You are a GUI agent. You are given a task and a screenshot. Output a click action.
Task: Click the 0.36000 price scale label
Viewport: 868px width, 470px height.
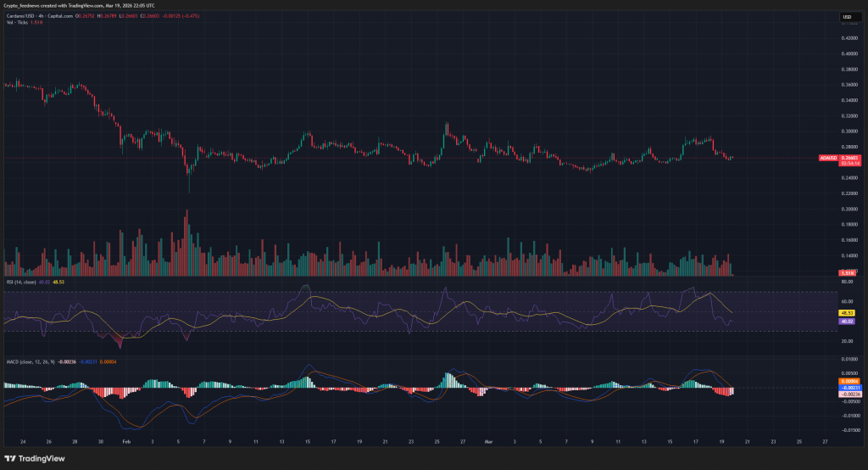point(849,85)
